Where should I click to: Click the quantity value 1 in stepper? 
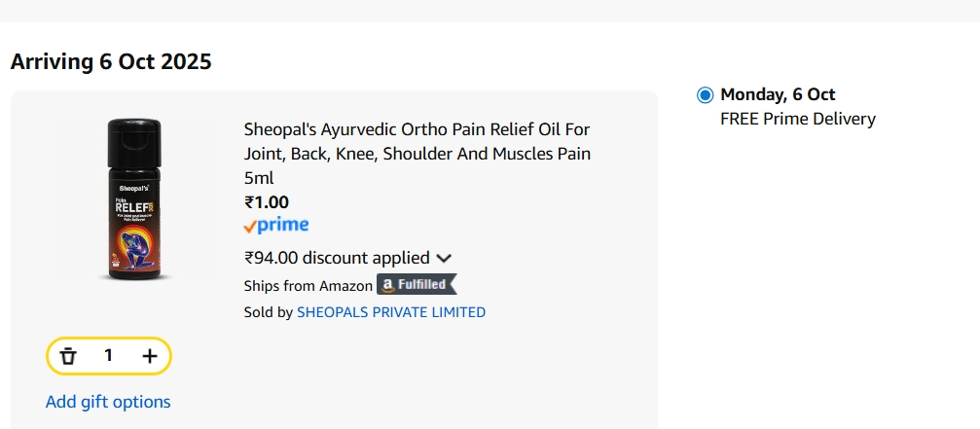[x=108, y=356]
